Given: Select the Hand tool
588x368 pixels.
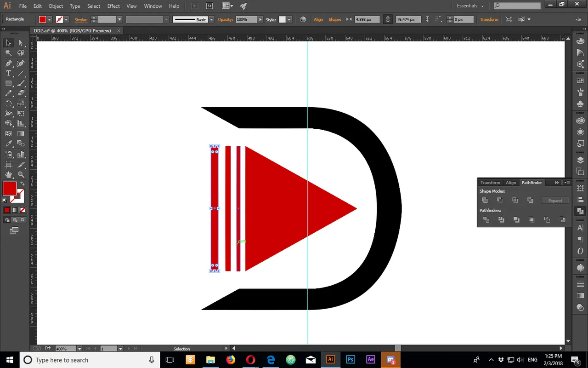Looking at the screenshot, I should click(x=8, y=174).
